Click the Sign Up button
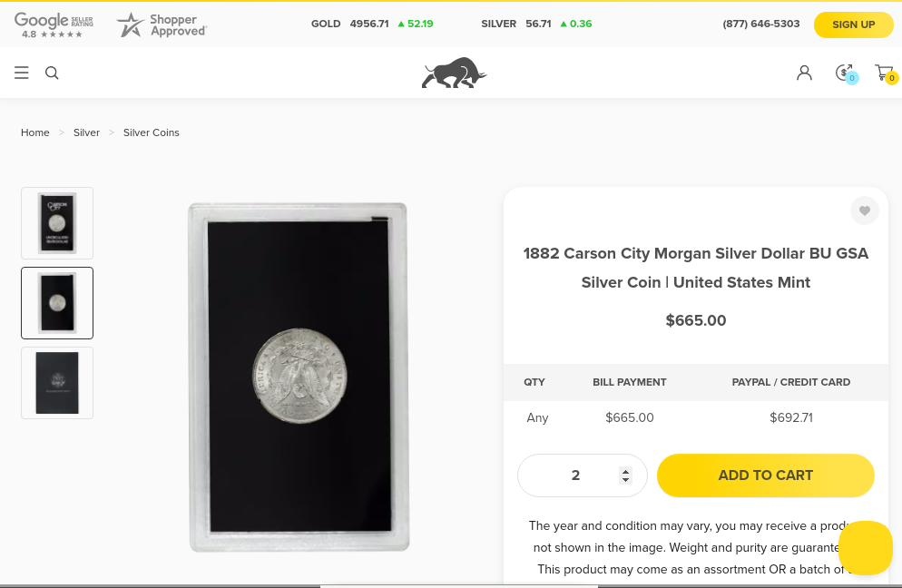This screenshot has height=588, width=902. pos(853,24)
